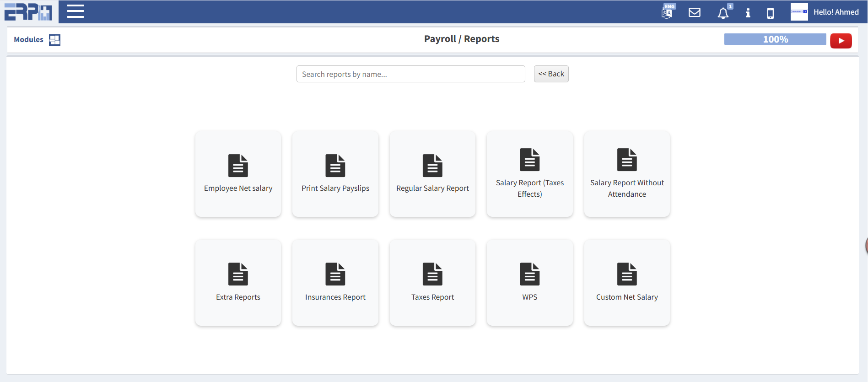Click the Modules grid icon

[x=54, y=40]
